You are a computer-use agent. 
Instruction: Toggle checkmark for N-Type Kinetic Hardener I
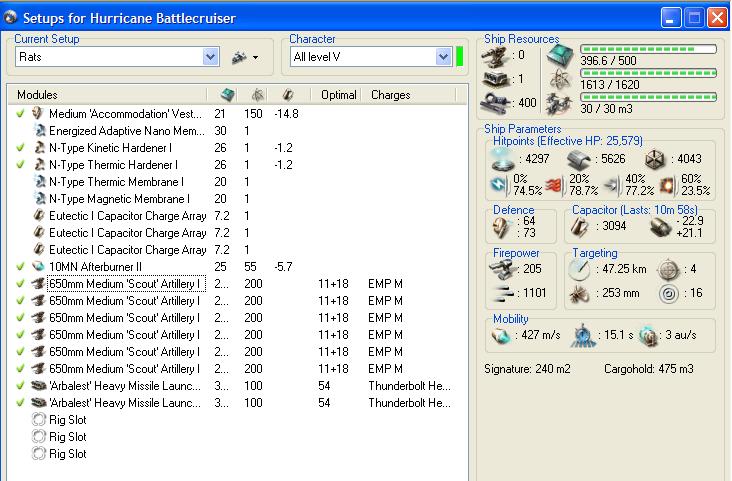pyautogui.click(x=21, y=148)
